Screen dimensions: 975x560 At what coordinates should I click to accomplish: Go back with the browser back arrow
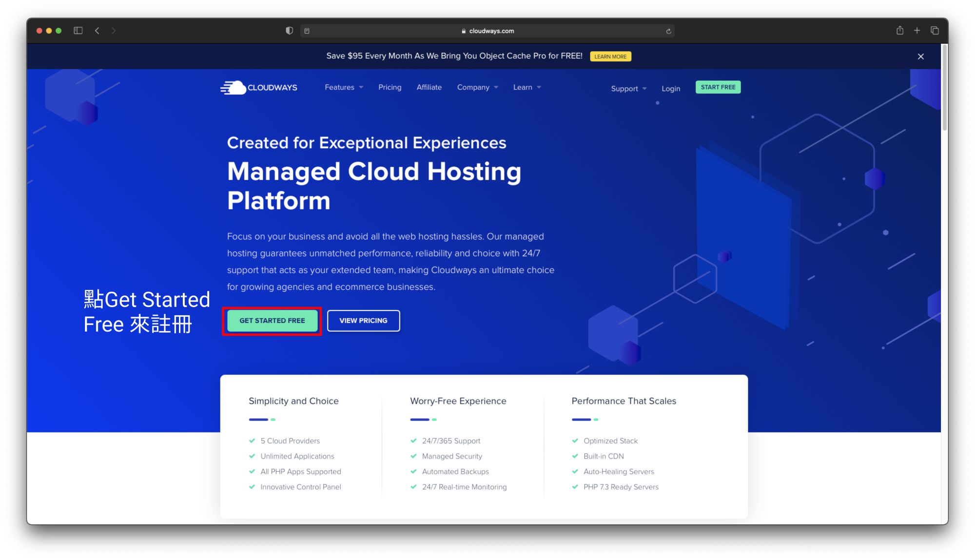97,31
